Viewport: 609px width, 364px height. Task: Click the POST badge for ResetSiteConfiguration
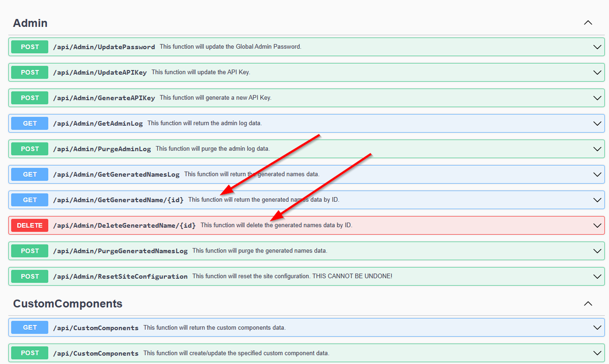tap(30, 276)
